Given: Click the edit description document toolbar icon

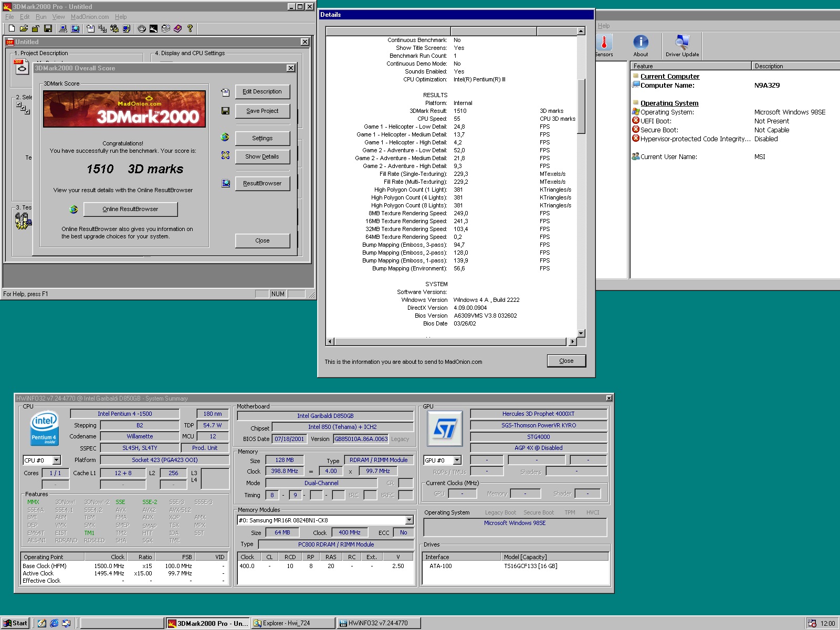Looking at the screenshot, I should [90, 29].
